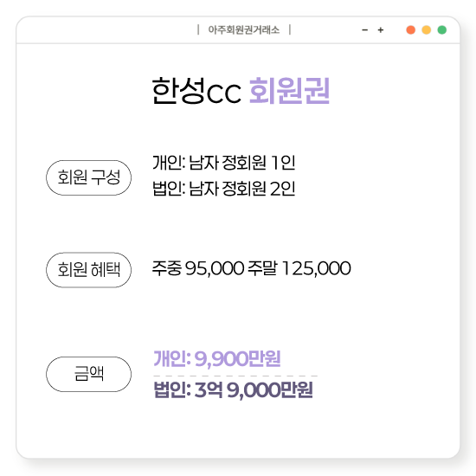Click left vertical bar beside title
Image resolution: width=476 pixels, height=476 pixels.
198,30
